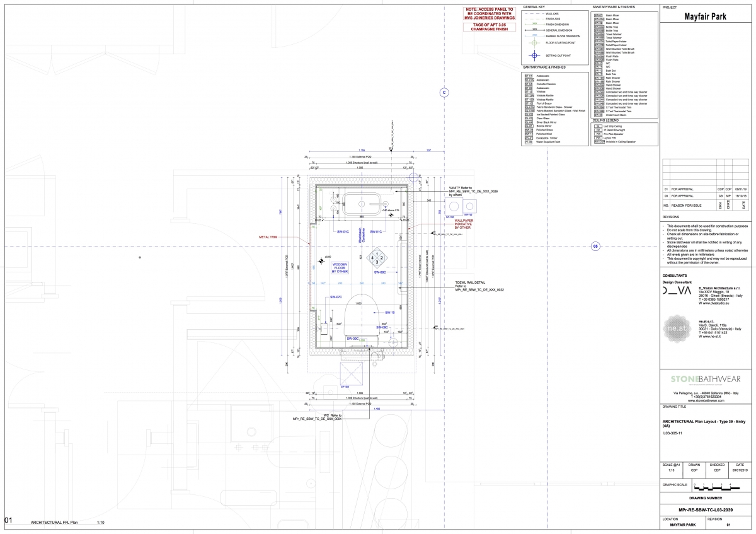Click the REVISIONS section heading

[x=671, y=217]
